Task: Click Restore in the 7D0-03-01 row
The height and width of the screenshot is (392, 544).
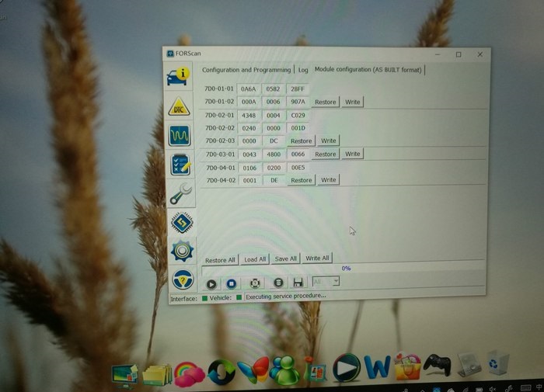Action: 326,154
